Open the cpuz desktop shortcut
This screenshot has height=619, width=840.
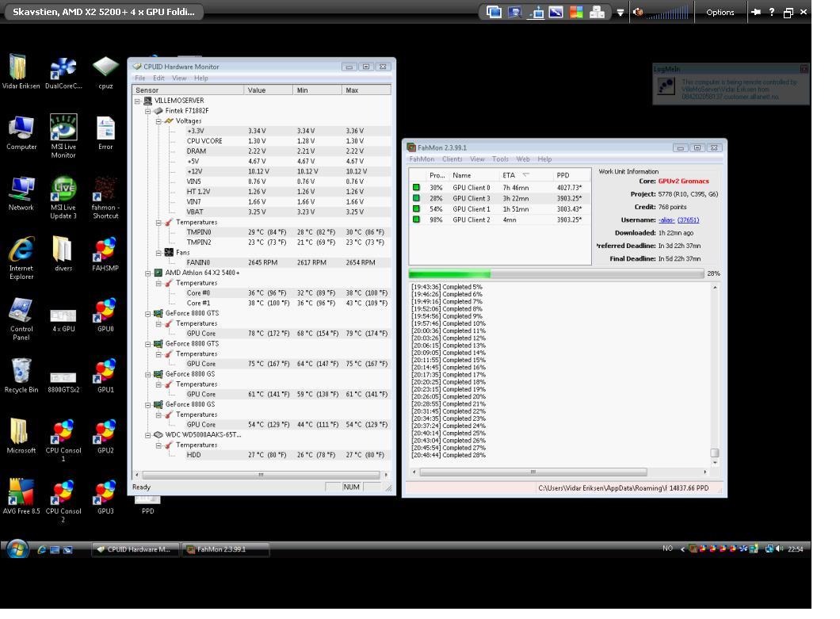(105, 74)
